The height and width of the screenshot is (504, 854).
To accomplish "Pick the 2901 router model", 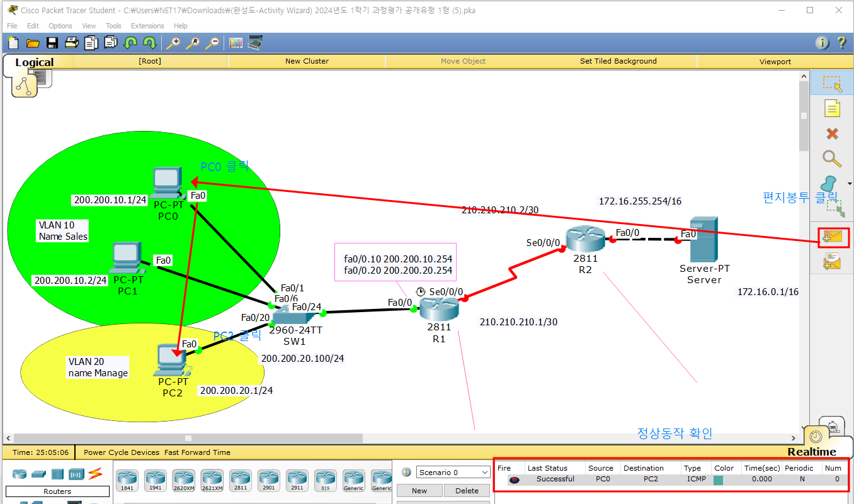I will click(268, 481).
